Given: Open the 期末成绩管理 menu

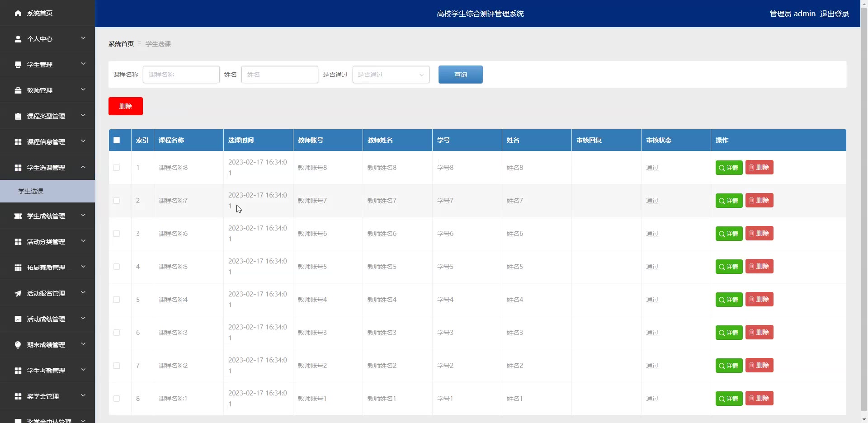Looking at the screenshot, I should point(47,345).
